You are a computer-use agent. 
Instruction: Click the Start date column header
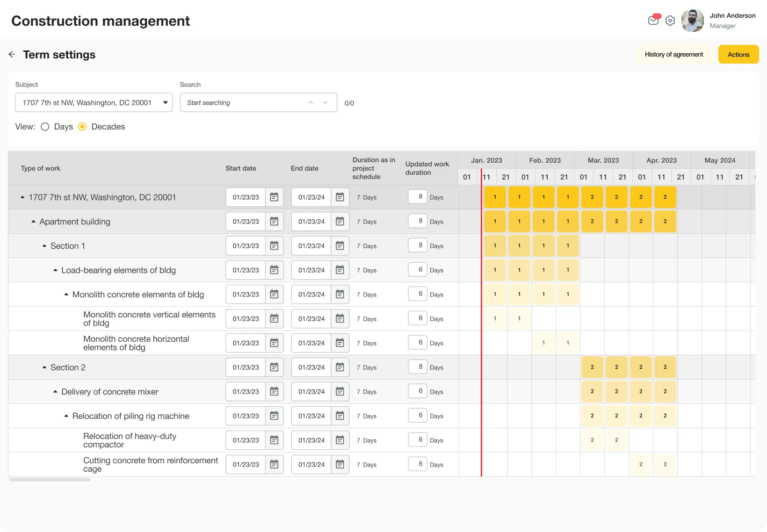241,168
